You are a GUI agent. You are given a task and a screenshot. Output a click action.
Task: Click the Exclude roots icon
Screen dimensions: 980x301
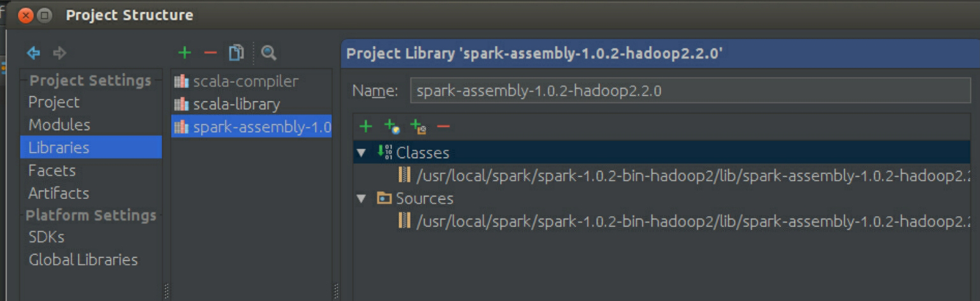[x=418, y=126]
